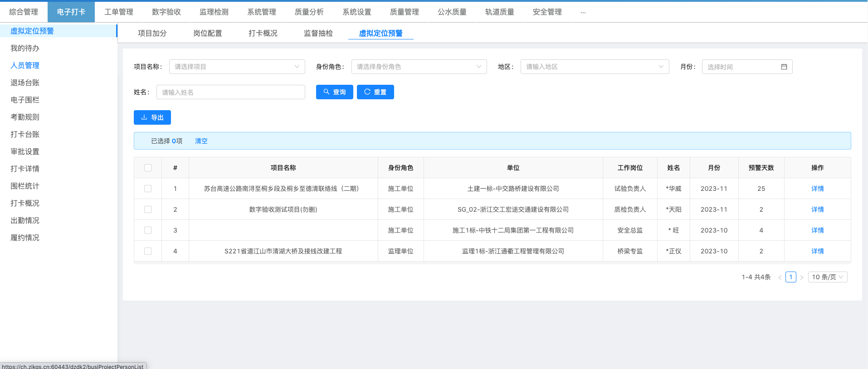This screenshot has height=369, width=868.
Task: Click the calendar icon in month field
Action: point(784,67)
